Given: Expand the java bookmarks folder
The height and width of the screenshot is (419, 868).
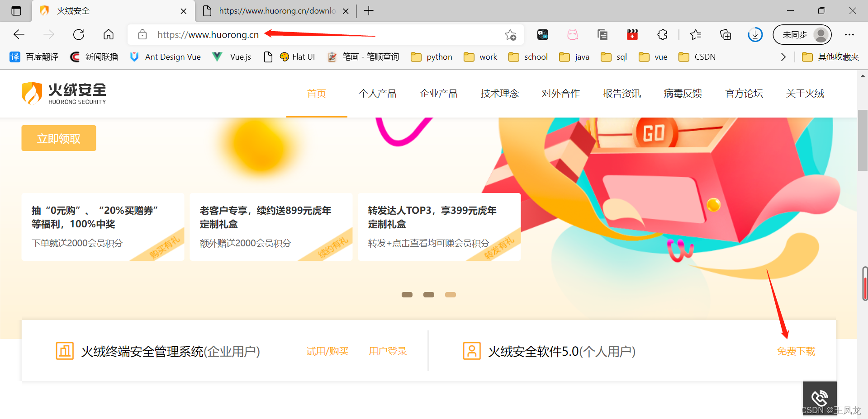Looking at the screenshot, I should pos(574,57).
